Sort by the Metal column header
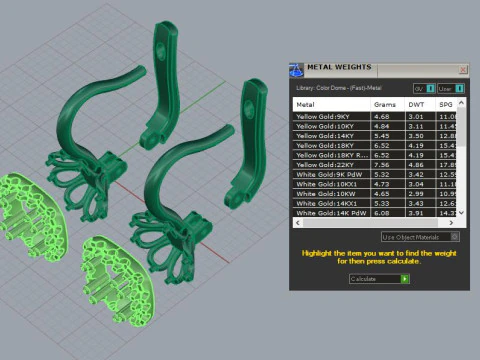The image size is (480, 360). click(x=332, y=105)
